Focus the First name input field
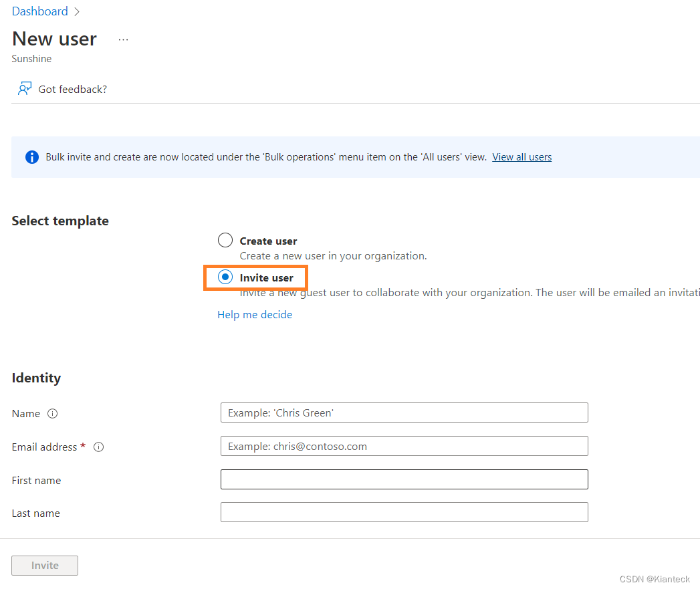The image size is (700, 589). pos(404,479)
